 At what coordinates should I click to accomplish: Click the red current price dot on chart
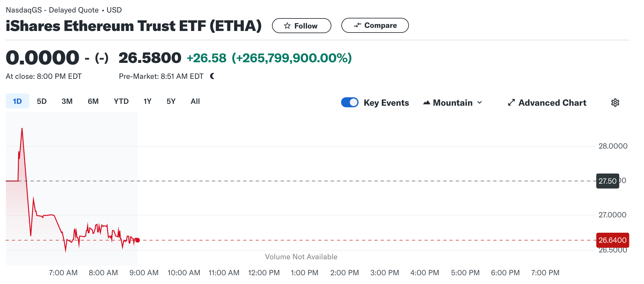pyautogui.click(x=137, y=240)
